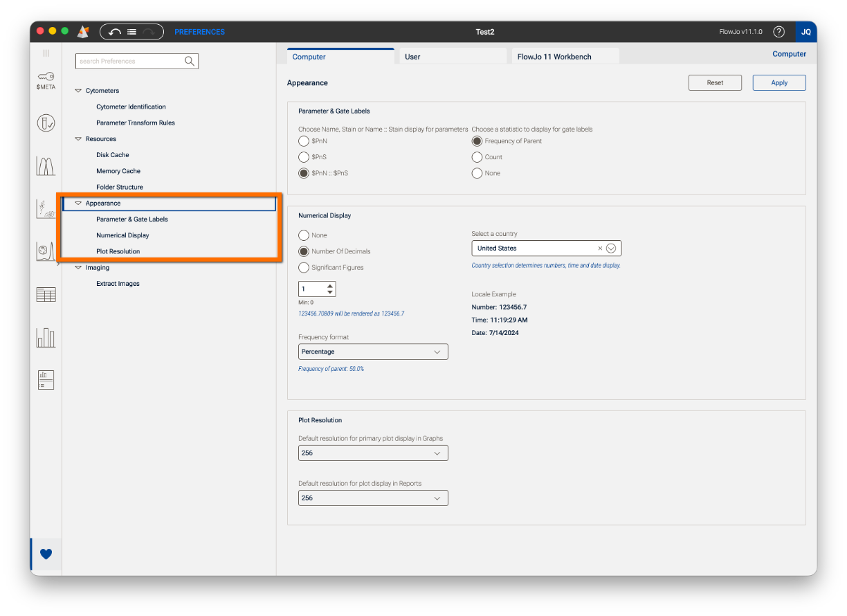Click the heart icon at sidebar bottom
Viewport: 847px width, 616px height.
46,554
